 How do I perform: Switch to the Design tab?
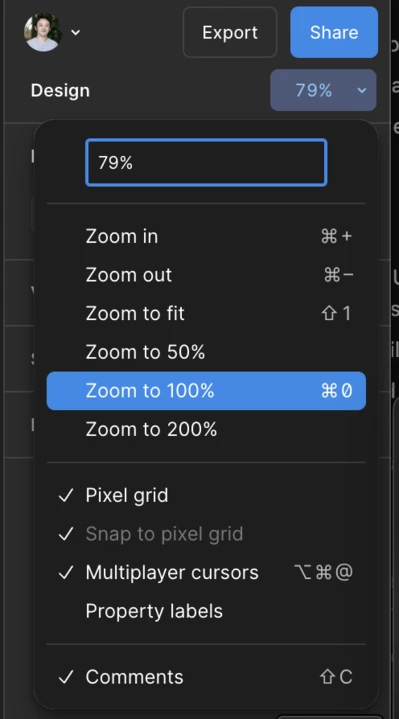(60, 90)
